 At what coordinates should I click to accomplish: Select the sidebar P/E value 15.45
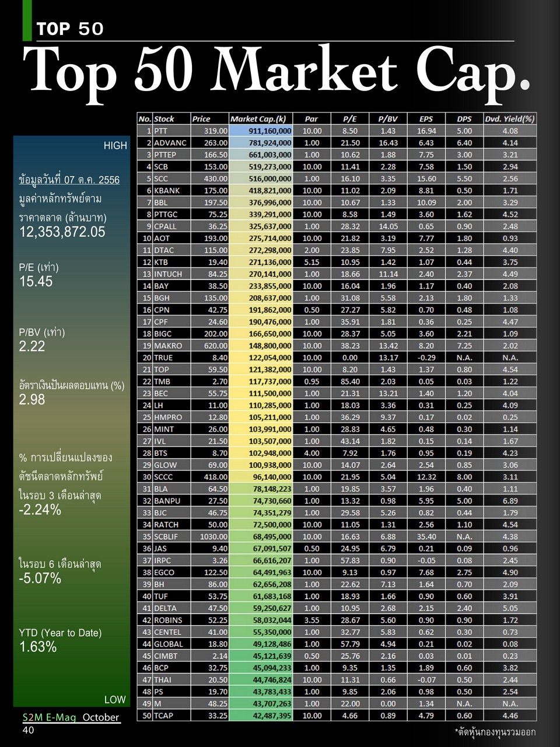pos(36,281)
